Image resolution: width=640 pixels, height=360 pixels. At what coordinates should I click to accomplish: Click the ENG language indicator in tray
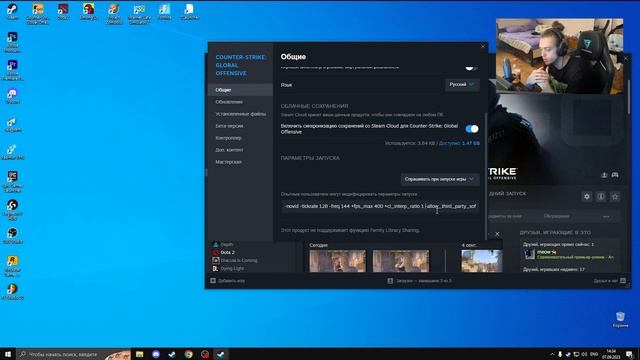pyautogui.click(x=594, y=354)
